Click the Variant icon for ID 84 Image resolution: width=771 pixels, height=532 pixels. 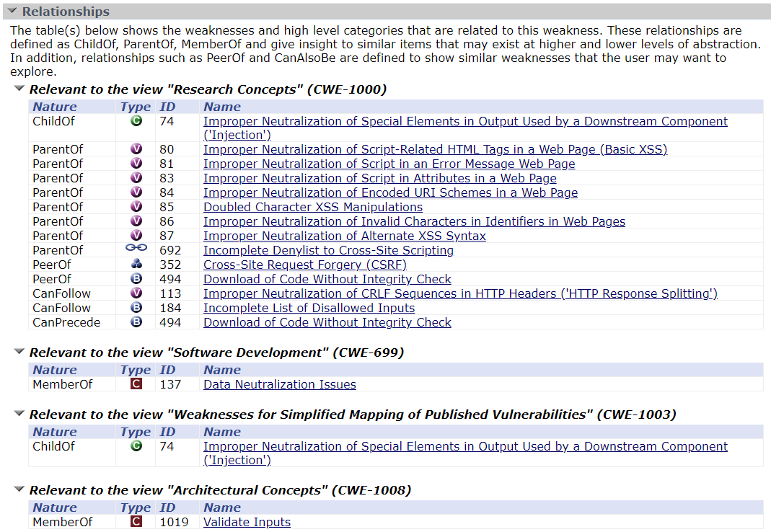point(136,192)
